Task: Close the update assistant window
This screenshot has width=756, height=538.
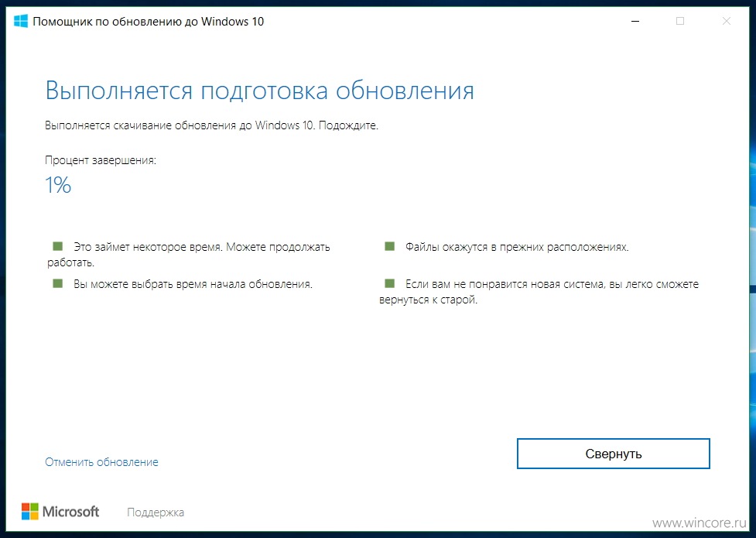Action: [x=727, y=21]
